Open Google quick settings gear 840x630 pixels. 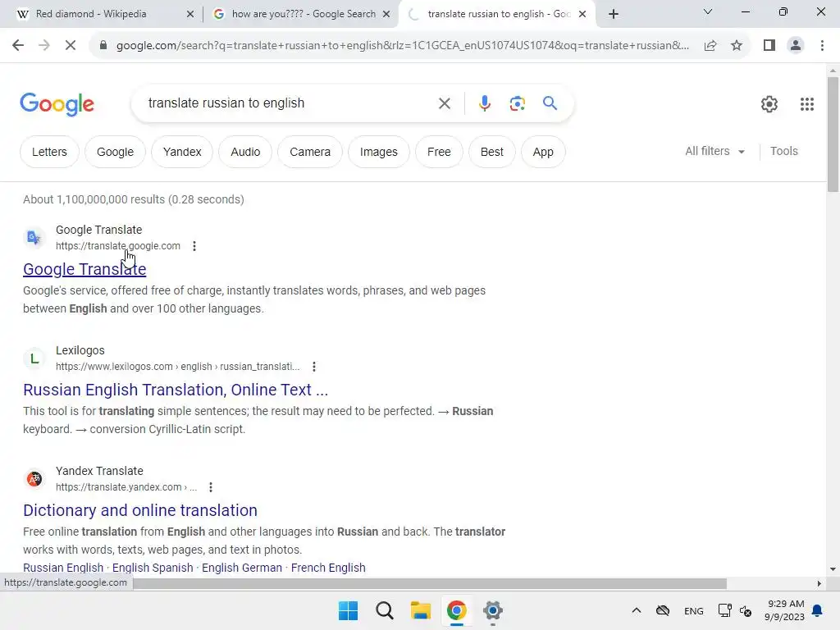pos(769,104)
